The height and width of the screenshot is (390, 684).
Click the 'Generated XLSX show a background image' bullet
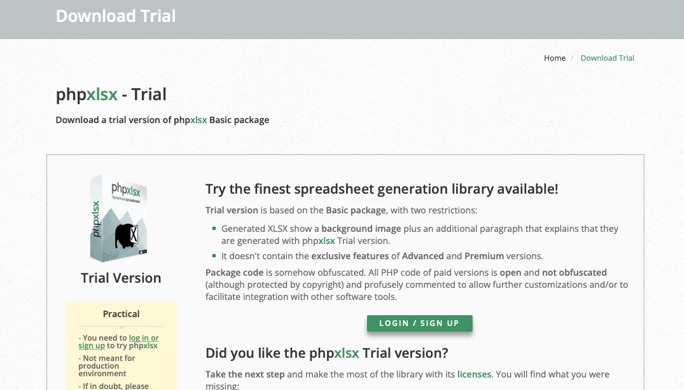point(420,235)
